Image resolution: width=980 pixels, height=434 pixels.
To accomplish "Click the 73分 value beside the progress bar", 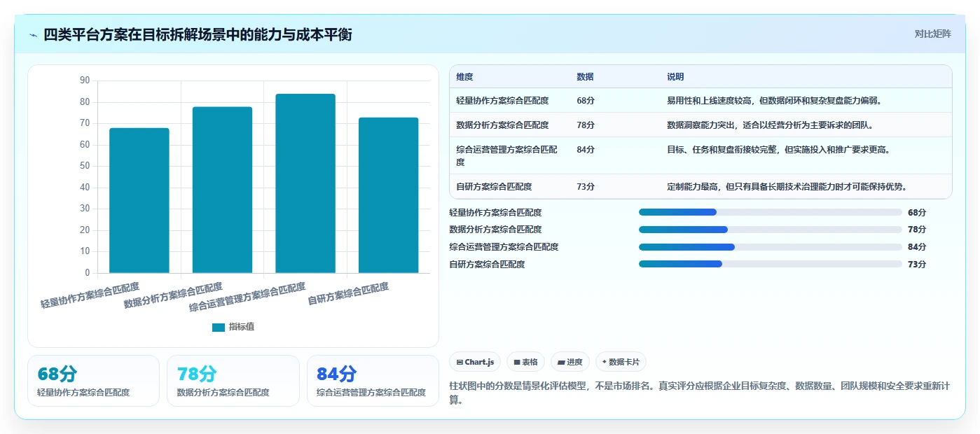I will pos(917,264).
